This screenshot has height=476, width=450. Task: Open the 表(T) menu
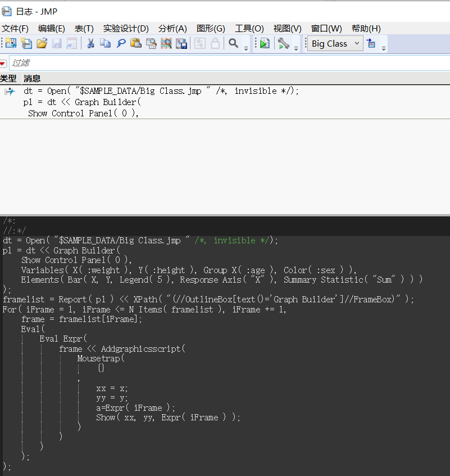point(84,29)
